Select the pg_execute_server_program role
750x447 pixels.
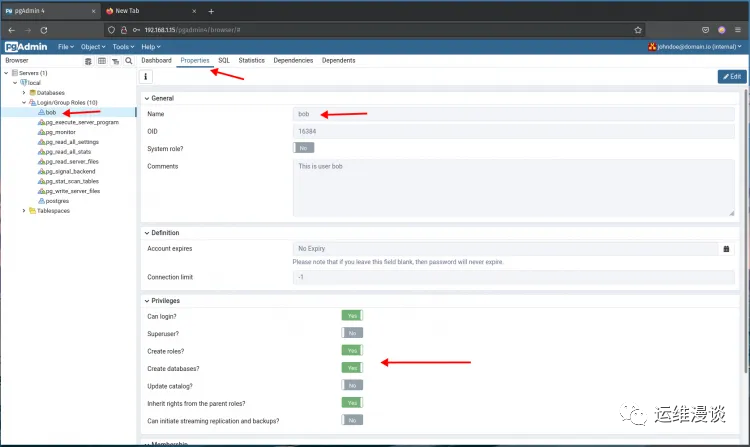[x=78, y=122]
